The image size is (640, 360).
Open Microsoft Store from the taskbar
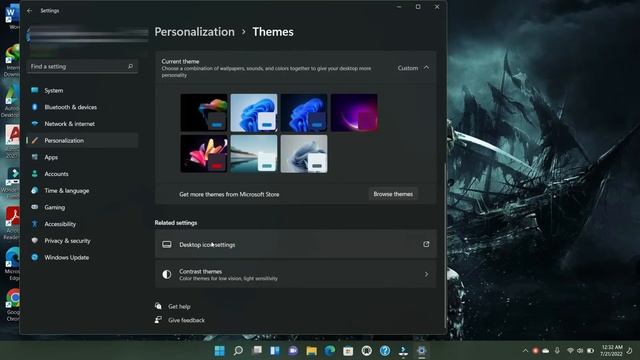coord(348,351)
